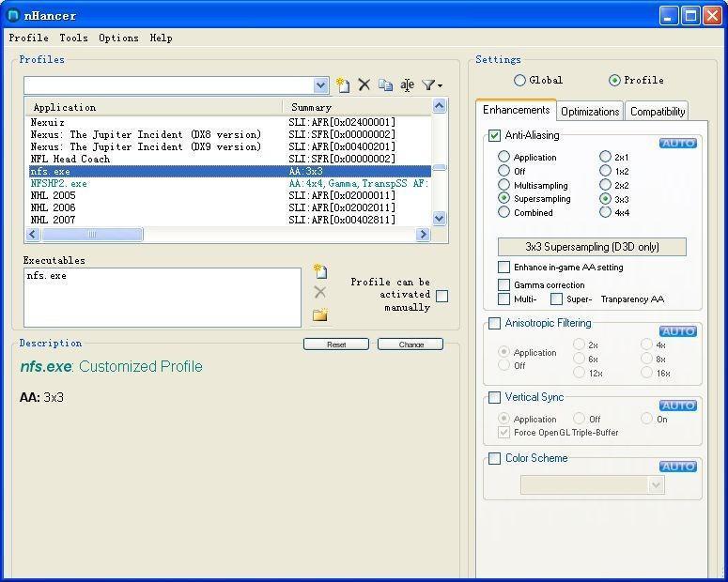
Task: Sort profiles by Summary column header
Action: click(357, 107)
